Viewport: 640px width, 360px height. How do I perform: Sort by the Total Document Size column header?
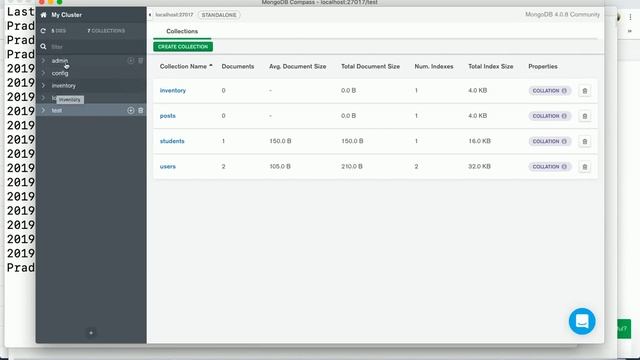click(x=371, y=66)
